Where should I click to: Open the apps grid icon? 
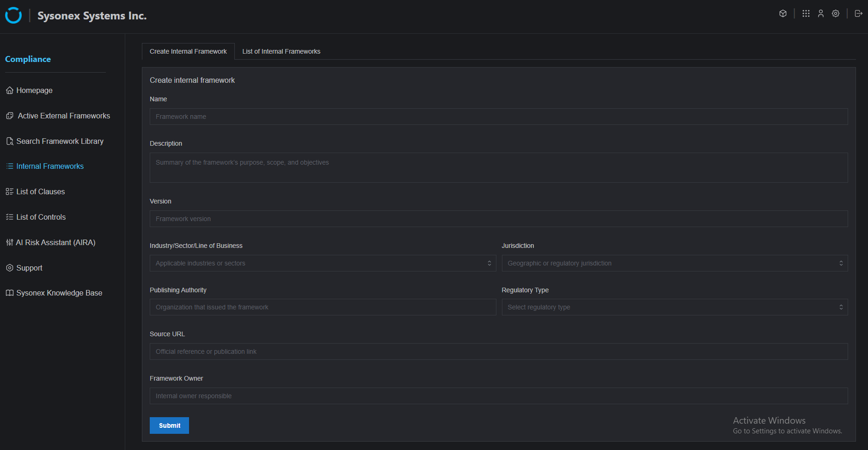point(806,13)
